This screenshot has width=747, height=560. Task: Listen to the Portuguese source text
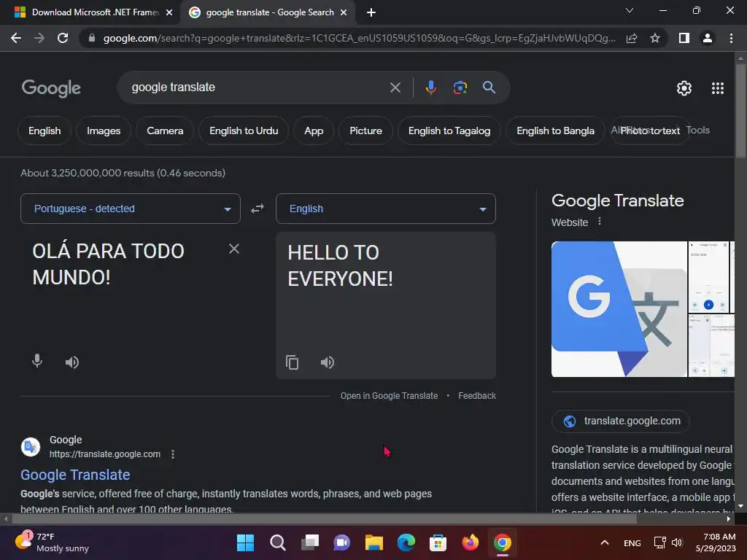72,362
